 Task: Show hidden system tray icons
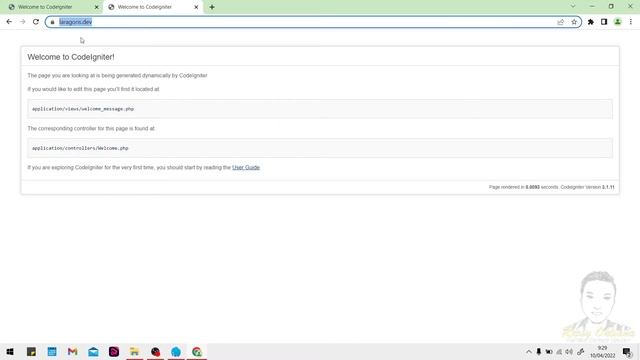(529, 351)
